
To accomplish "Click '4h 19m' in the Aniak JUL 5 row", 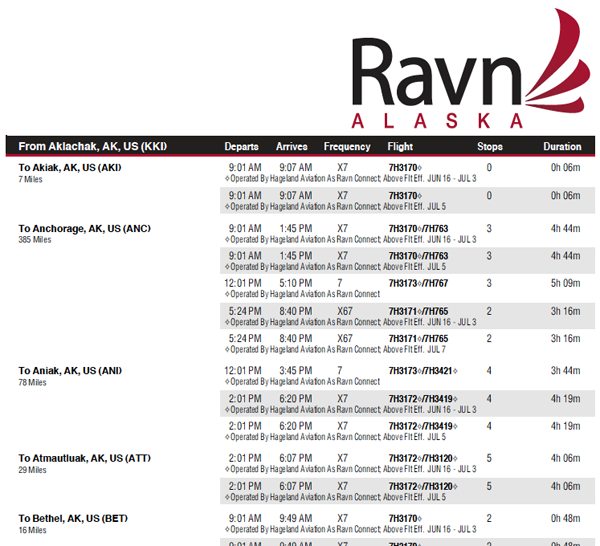I will (x=565, y=426).
